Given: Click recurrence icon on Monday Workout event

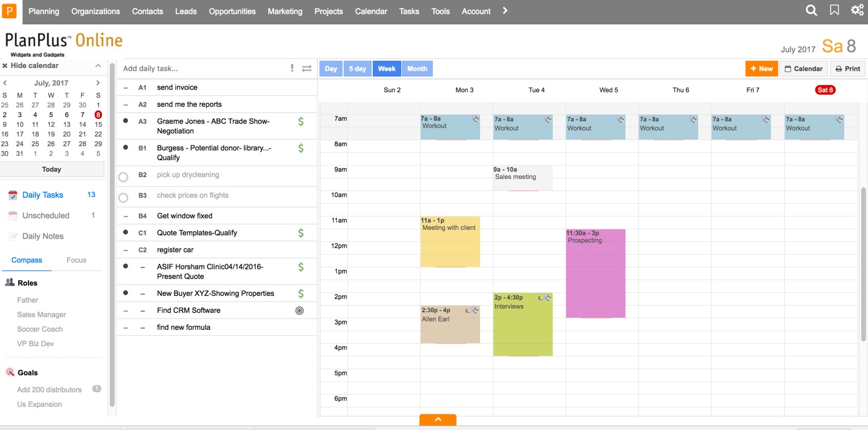Looking at the screenshot, I should [x=476, y=119].
